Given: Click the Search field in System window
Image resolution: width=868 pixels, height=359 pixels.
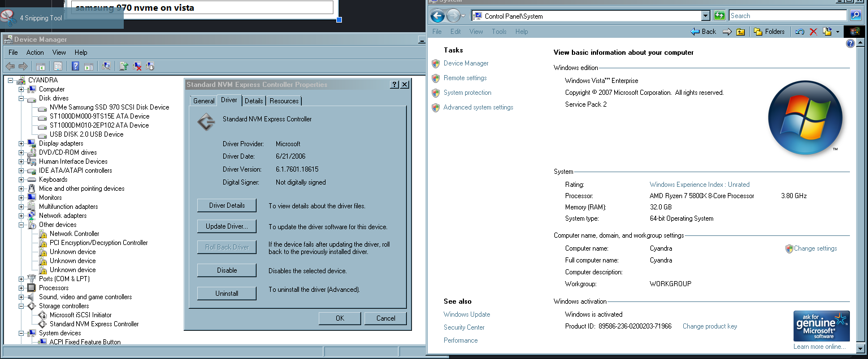Looking at the screenshot, I should [789, 16].
